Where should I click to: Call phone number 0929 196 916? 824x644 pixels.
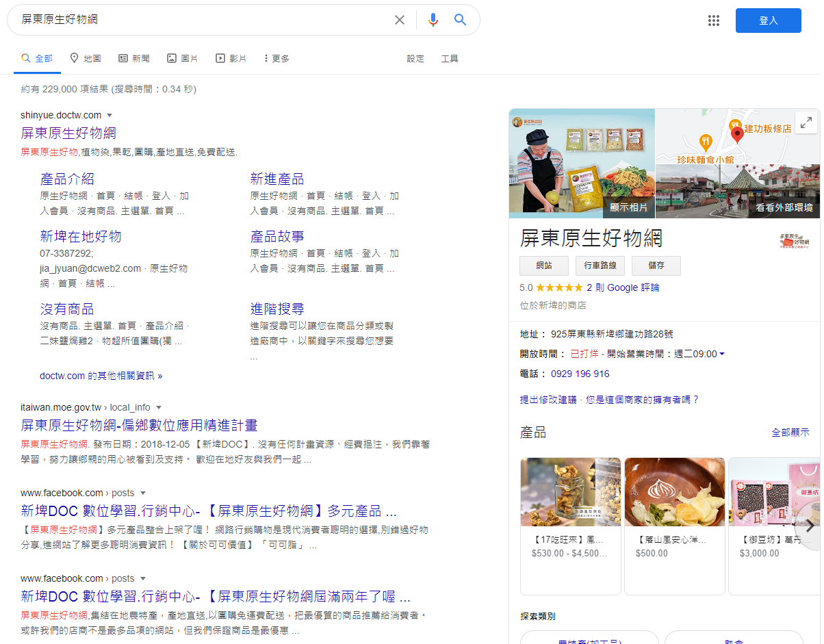580,374
